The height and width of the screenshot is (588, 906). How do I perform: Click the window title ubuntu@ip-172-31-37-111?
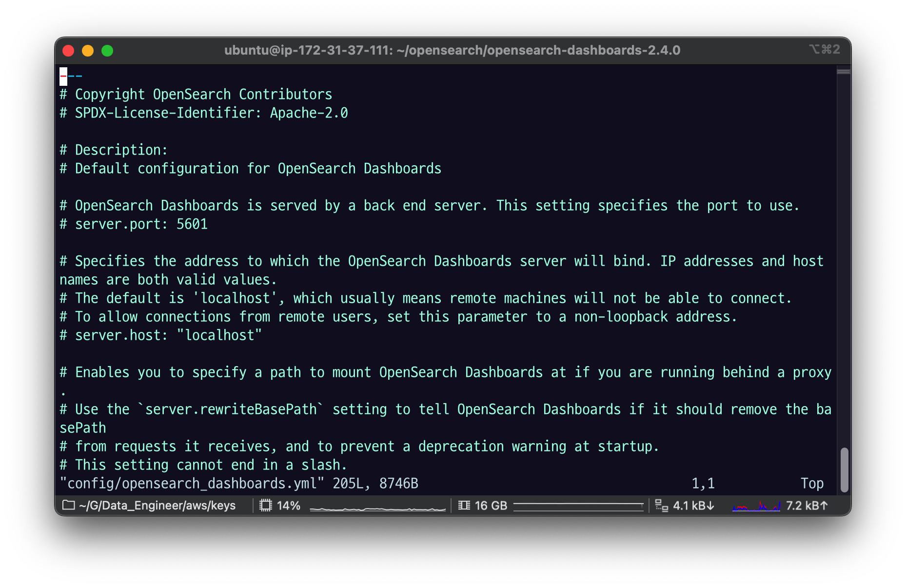click(452, 50)
